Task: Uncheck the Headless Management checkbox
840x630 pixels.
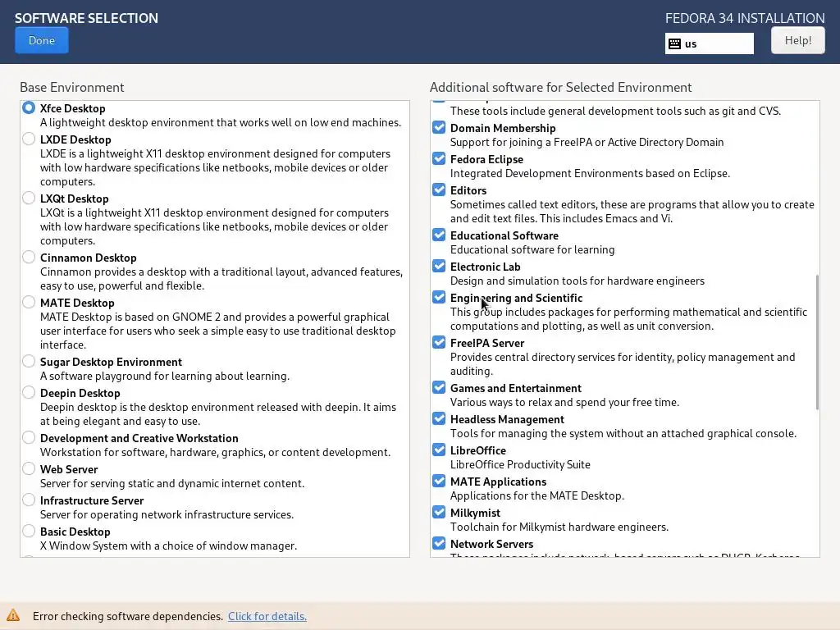Action: pos(439,418)
